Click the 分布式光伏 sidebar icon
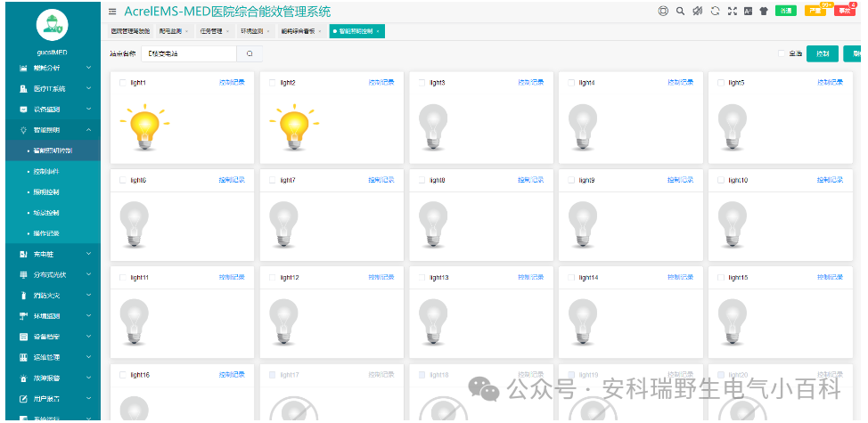 23,275
